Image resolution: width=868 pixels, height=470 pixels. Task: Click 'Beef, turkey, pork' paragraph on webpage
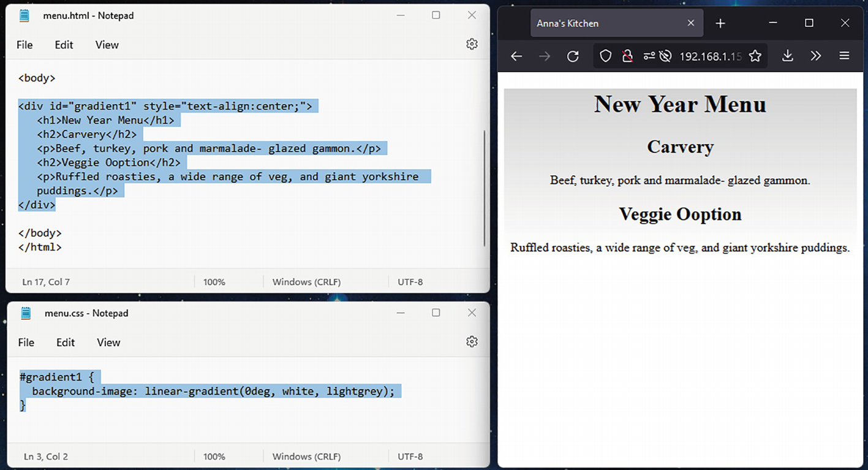680,181
